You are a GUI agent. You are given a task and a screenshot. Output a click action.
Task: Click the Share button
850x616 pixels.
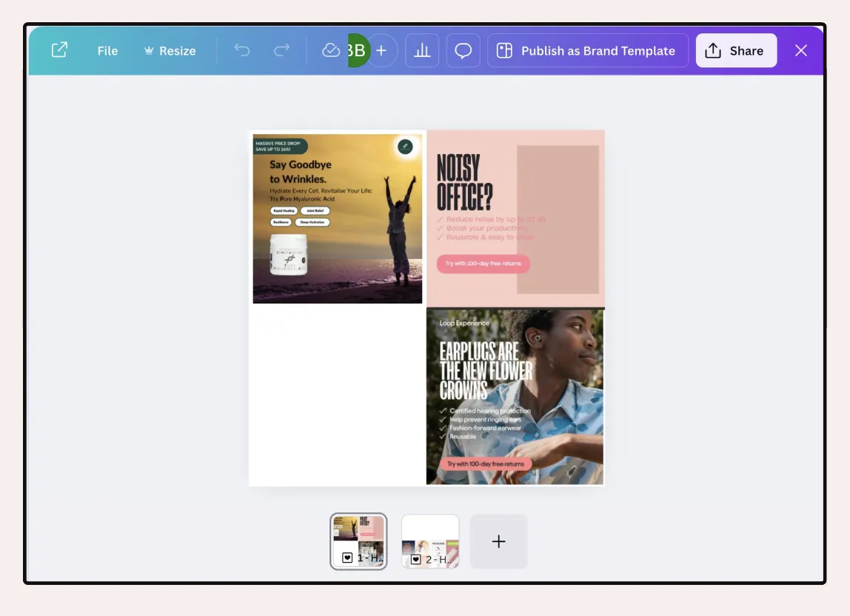(736, 50)
